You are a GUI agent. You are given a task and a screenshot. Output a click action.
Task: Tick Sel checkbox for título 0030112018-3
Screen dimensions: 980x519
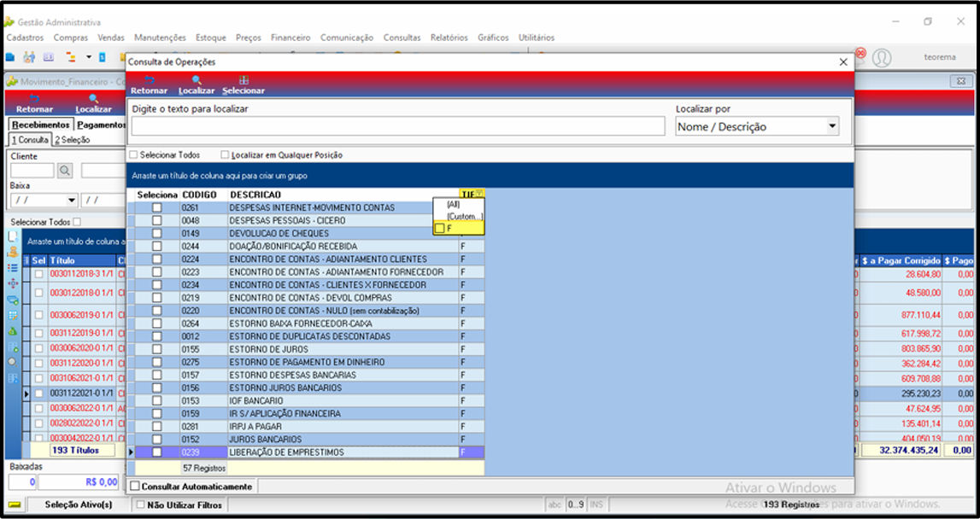[x=38, y=273]
